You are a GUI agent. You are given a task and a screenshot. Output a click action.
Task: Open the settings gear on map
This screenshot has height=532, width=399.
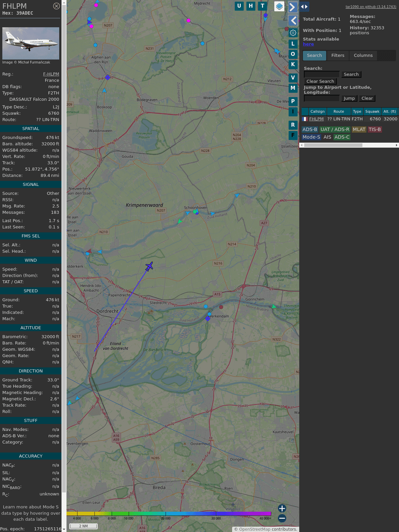pos(293,33)
